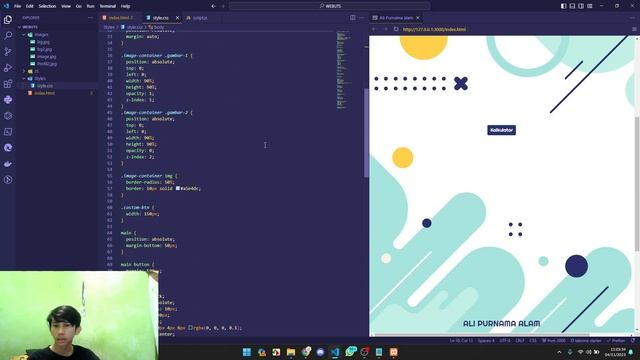Open style.css in the explorer tree
This screenshot has width=640, height=360.
coord(57,86)
